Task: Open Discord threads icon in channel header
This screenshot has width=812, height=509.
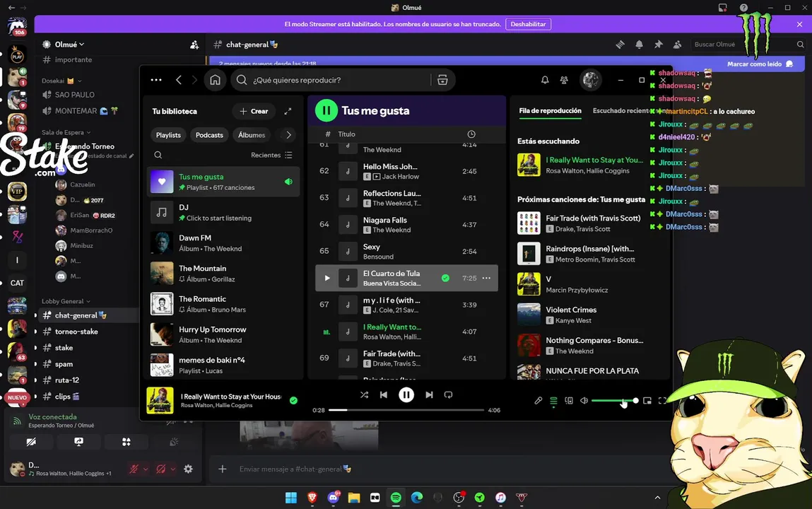Action: pos(620,45)
